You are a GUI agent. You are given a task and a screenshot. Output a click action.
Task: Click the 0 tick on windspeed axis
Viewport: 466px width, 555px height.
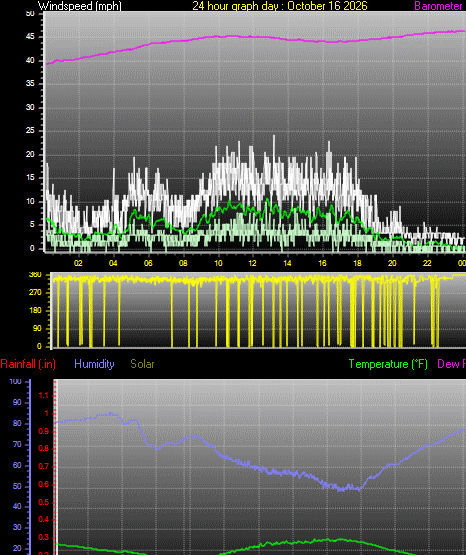coord(32,248)
